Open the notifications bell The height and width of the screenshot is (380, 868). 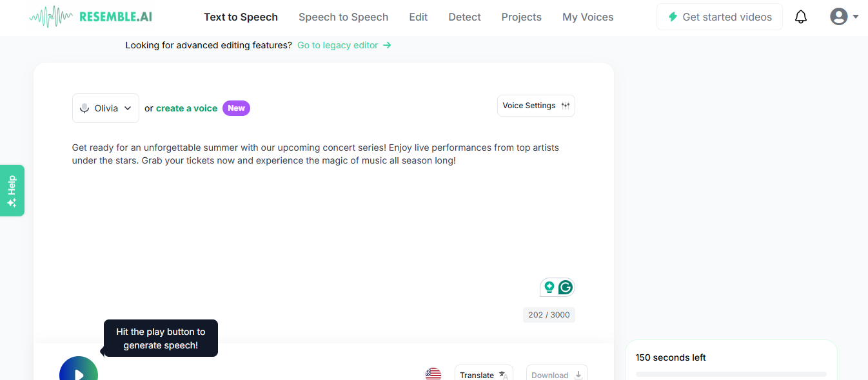[801, 17]
